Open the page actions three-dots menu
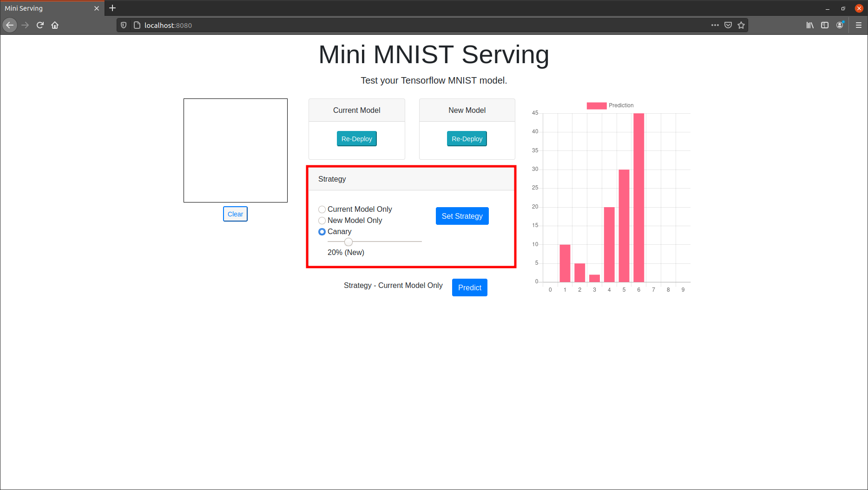The height and width of the screenshot is (490, 868). 715,25
